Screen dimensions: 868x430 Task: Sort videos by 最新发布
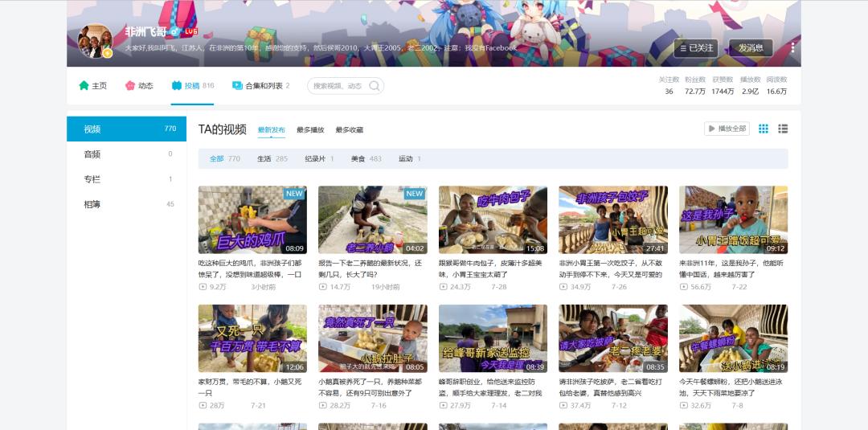(x=272, y=130)
